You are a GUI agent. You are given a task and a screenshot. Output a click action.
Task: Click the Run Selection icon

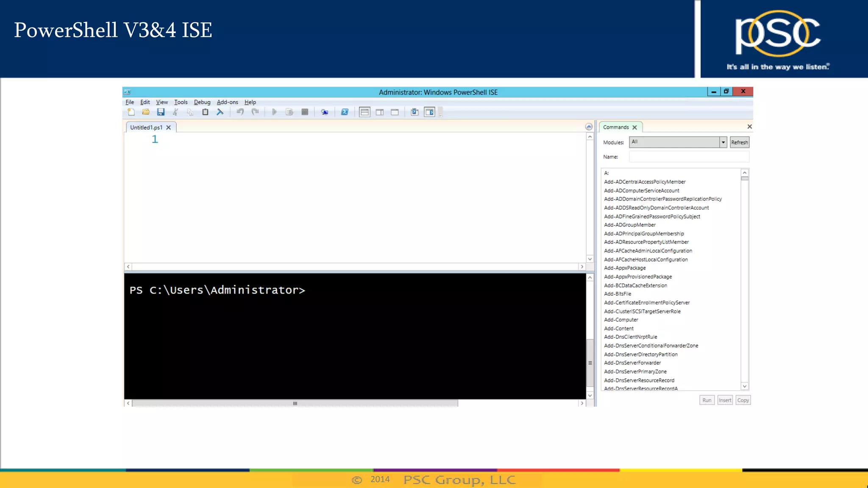[x=289, y=112]
